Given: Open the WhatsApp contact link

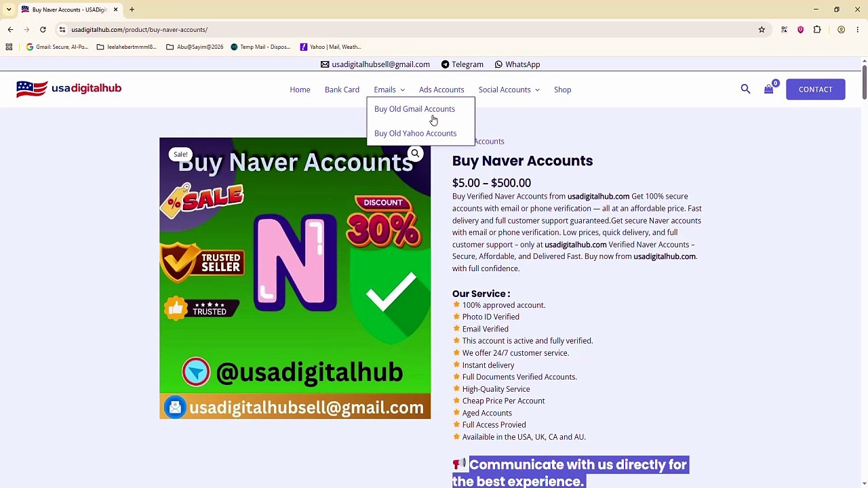Looking at the screenshot, I should pos(517,64).
